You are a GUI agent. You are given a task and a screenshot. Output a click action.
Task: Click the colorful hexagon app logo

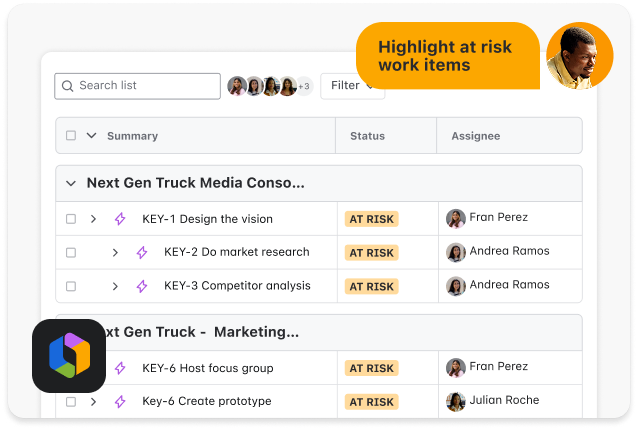(69, 356)
